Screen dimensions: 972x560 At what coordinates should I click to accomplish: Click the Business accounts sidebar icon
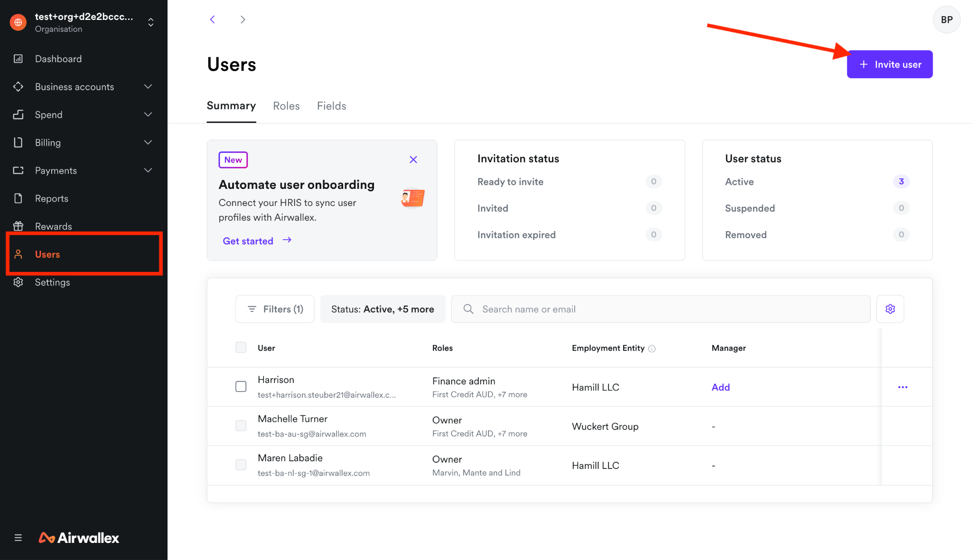click(x=18, y=86)
